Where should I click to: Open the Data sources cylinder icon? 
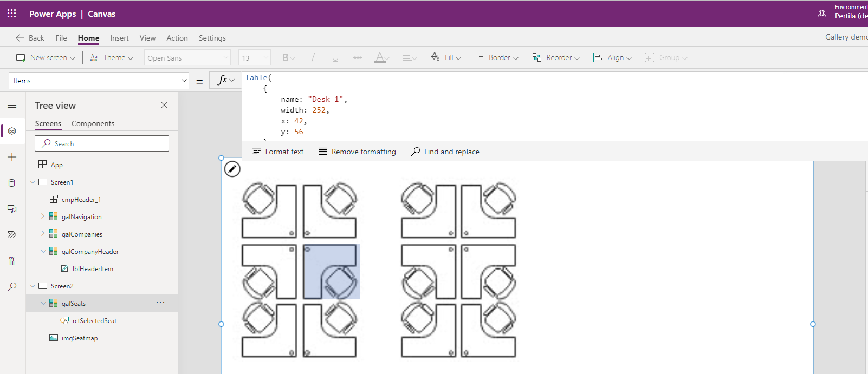click(x=12, y=183)
